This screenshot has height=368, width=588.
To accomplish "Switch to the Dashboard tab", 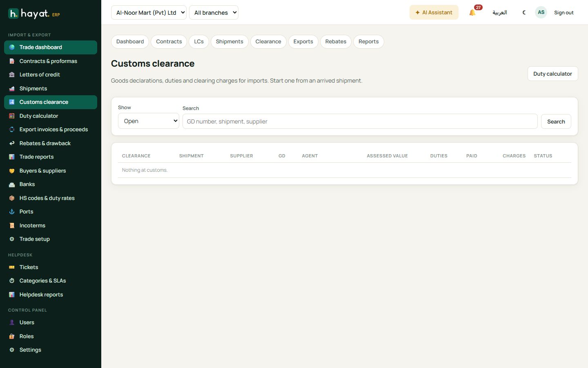I will tap(130, 42).
